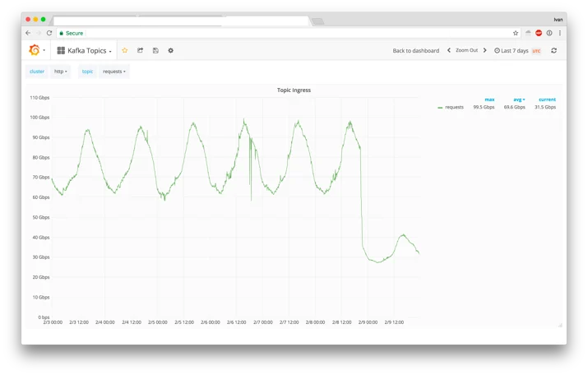Sort legend by avg column

point(519,100)
